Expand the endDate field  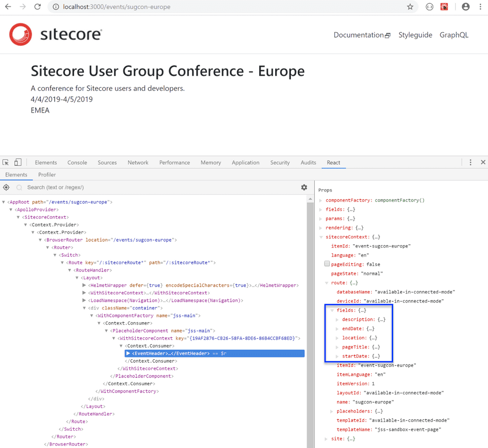tap(337, 329)
